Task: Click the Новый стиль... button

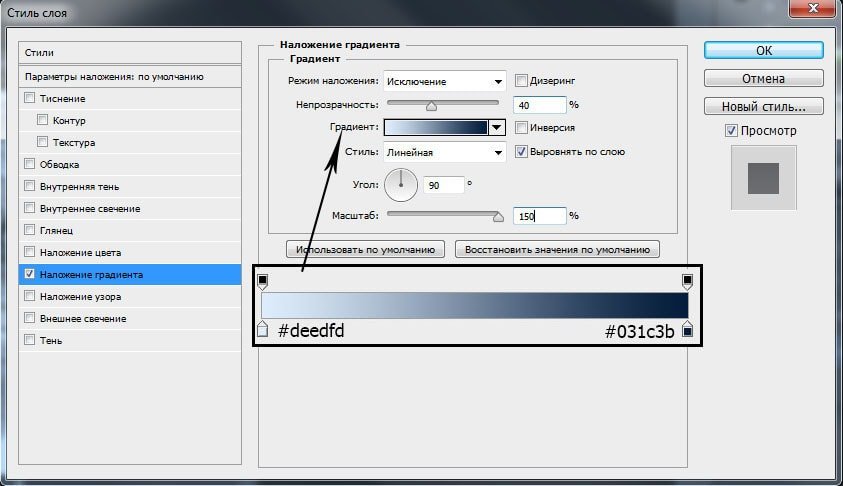Action: point(763,106)
